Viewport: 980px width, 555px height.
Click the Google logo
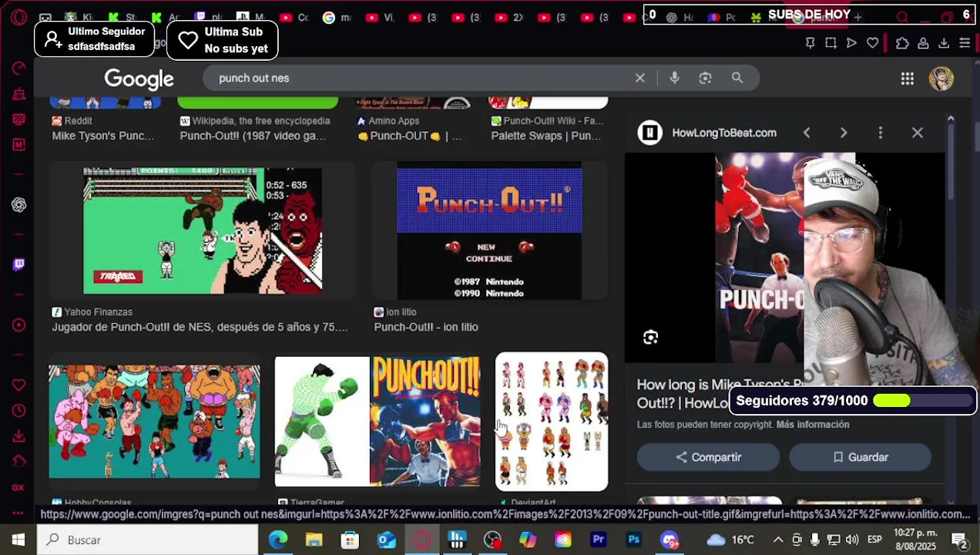click(139, 79)
